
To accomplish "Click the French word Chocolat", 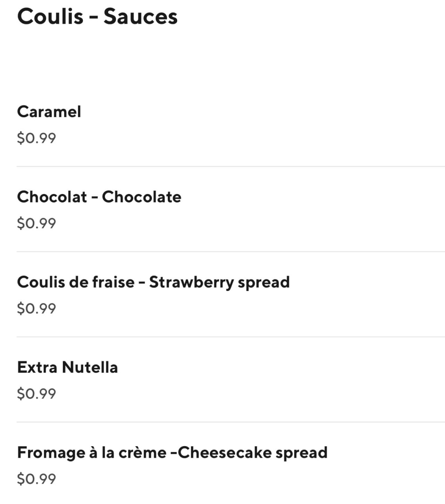I will pyautogui.click(x=52, y=197).
